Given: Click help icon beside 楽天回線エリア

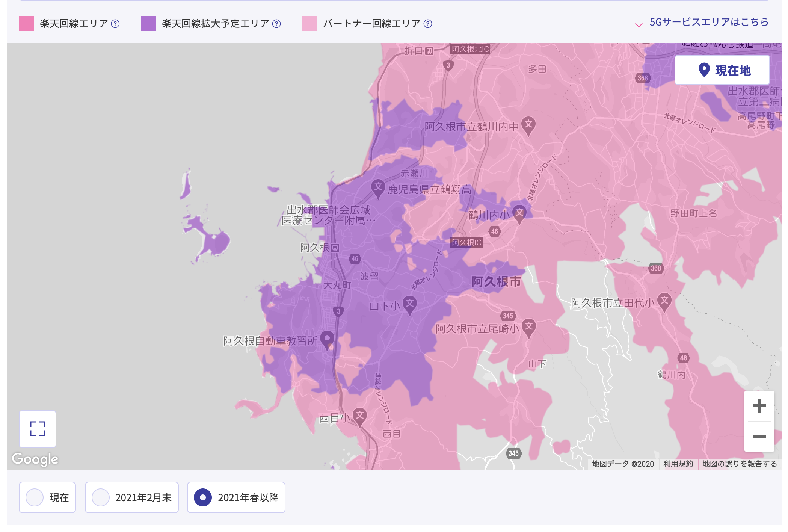Looking at the screenshot, I should [115, 24].
